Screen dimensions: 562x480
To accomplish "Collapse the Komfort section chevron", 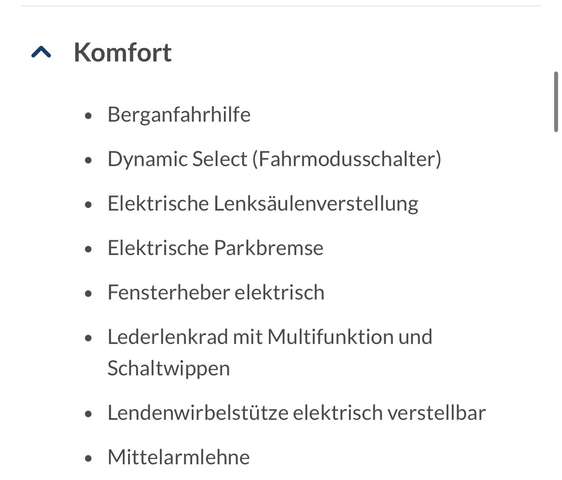I will [x=41, y=52].
